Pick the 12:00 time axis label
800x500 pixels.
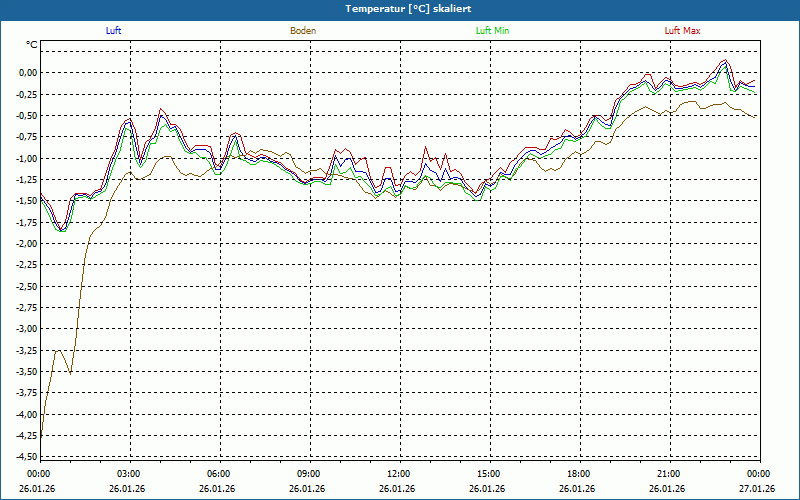[x=398, y=474]
